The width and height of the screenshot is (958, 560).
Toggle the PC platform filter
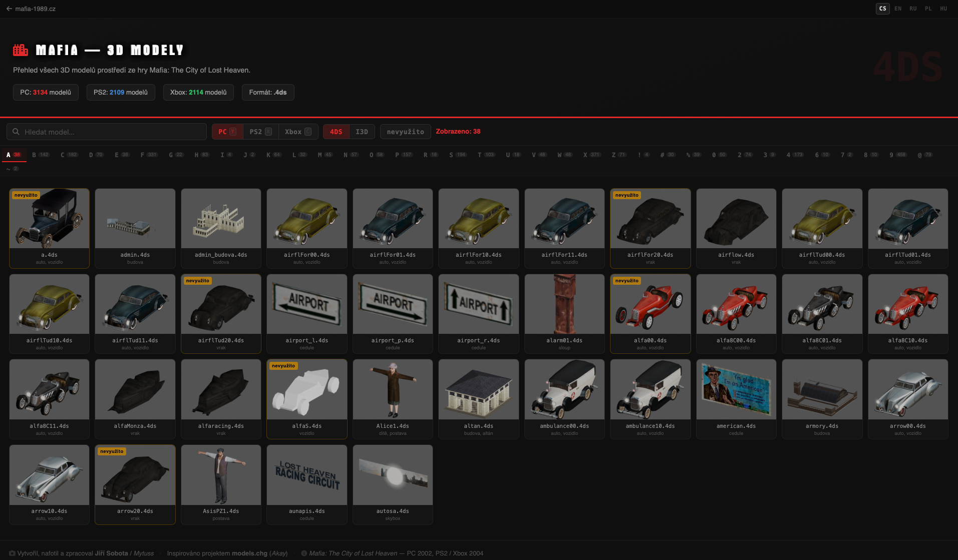(227, 132)
